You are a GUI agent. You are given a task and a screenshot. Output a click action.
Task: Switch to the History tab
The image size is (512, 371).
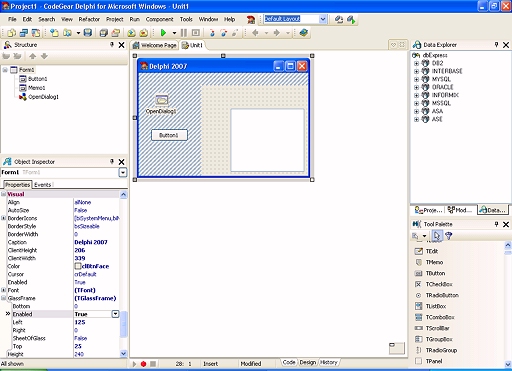[329, 362]
